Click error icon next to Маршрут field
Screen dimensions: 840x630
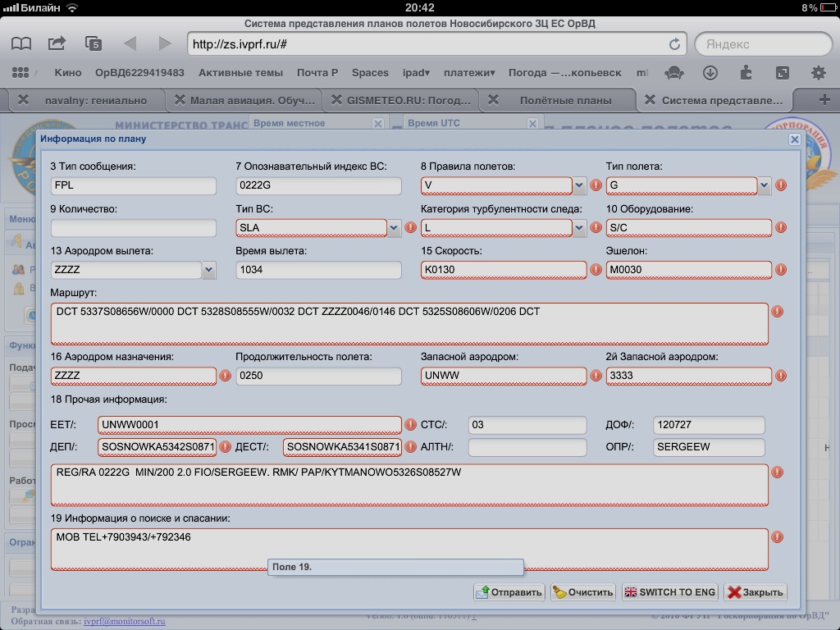point(778,312)
